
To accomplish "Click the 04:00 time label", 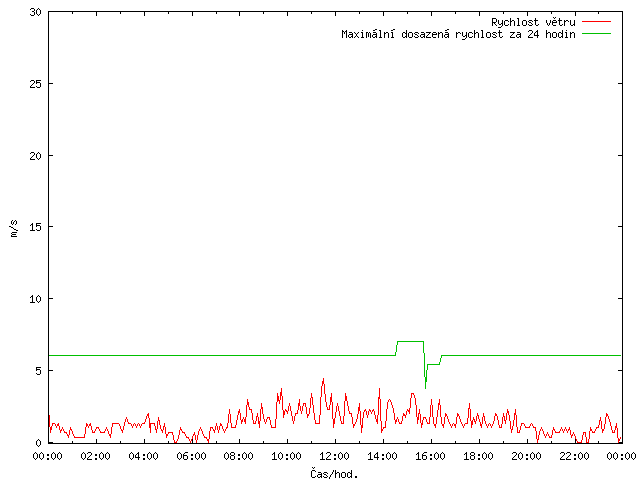I will tap(143, 456).
